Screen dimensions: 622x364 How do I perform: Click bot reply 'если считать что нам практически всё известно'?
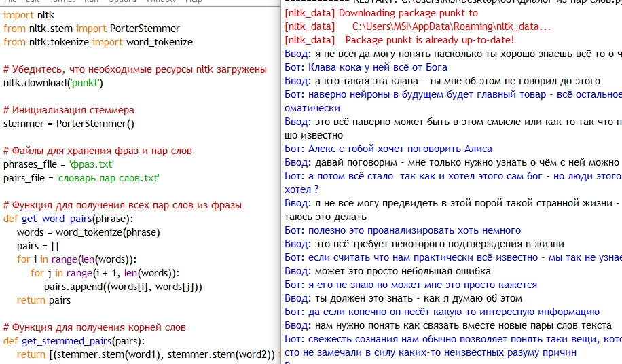[453, 257]
